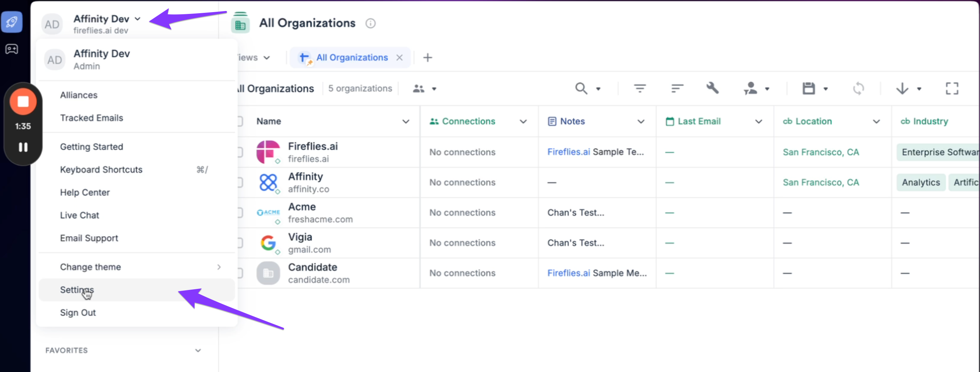Click the Acme organization logo

point(268,213)
